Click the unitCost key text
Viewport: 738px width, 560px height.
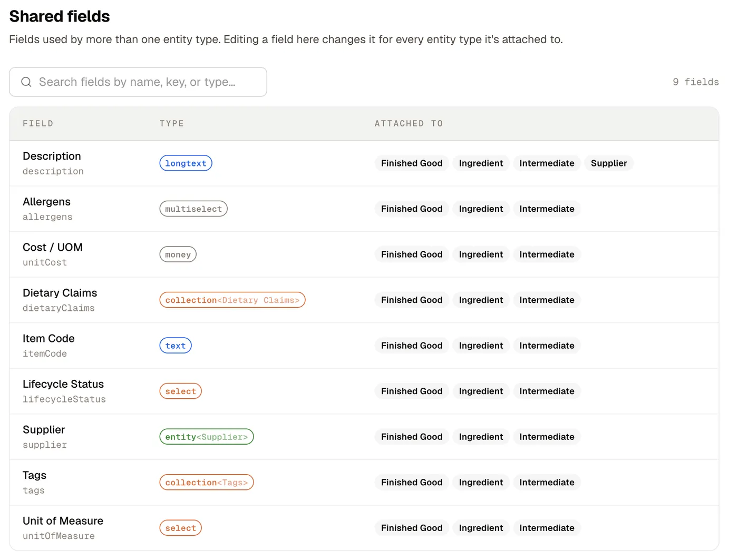(45, 262)
